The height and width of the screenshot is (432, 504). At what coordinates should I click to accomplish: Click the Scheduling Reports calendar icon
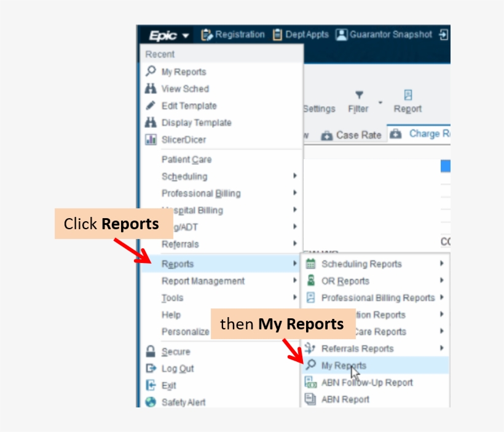[x=310, y=264]
